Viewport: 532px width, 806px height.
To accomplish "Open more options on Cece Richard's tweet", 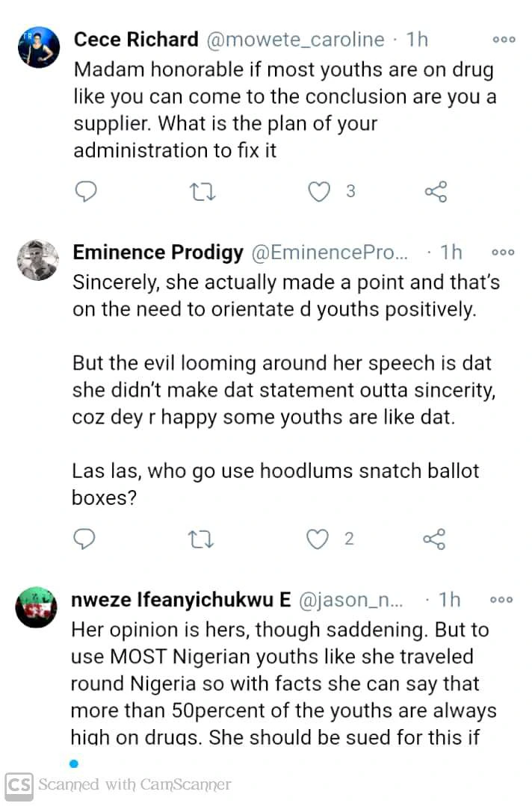I will pos(503,40).
